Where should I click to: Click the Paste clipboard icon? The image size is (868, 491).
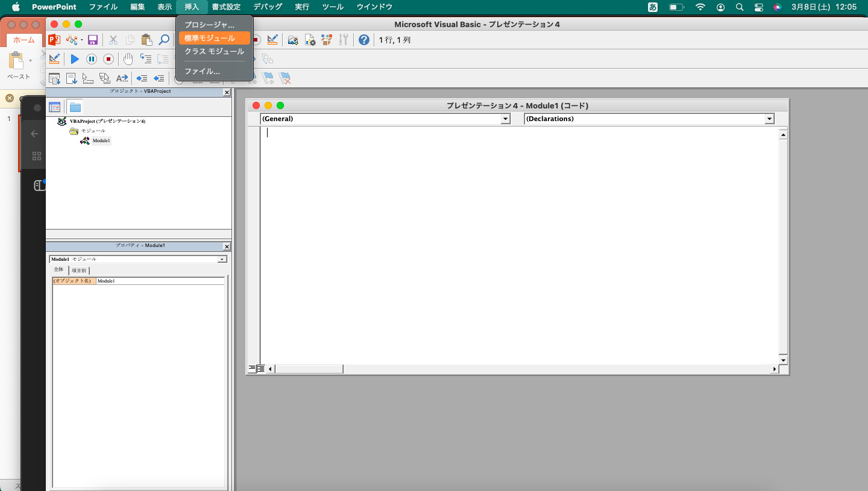tap(146, 40)
